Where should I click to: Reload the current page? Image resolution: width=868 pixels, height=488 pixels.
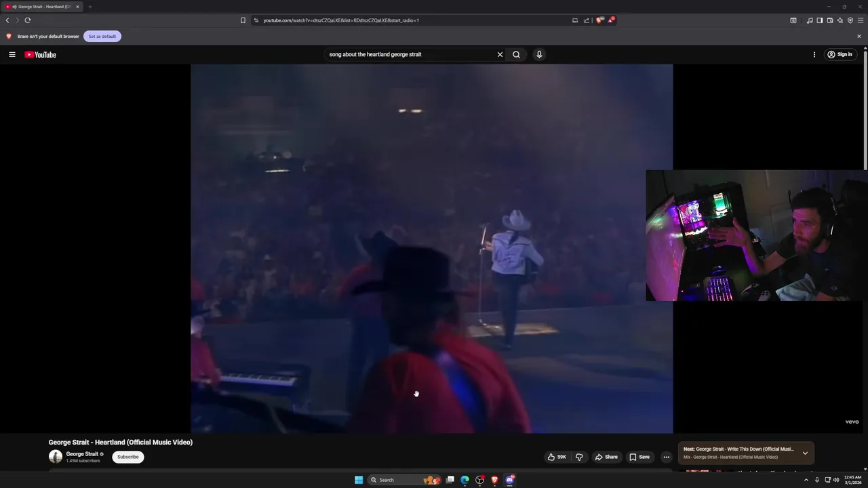pos(28,20)
